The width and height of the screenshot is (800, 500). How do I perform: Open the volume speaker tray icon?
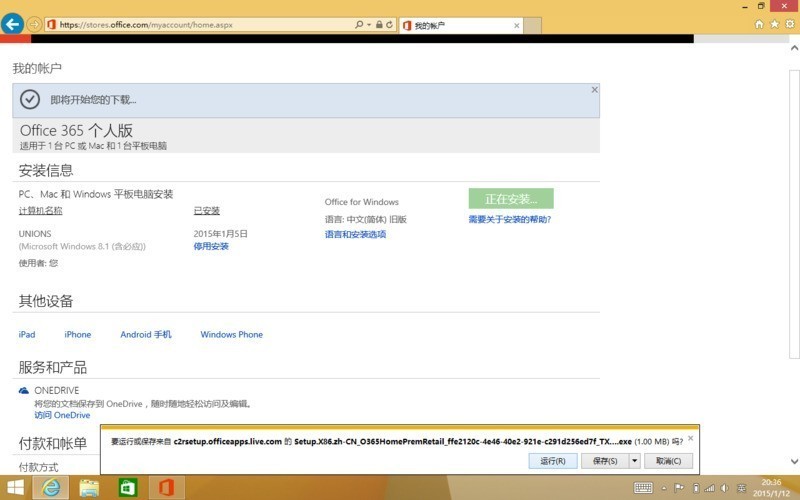[x=724, y=488]
